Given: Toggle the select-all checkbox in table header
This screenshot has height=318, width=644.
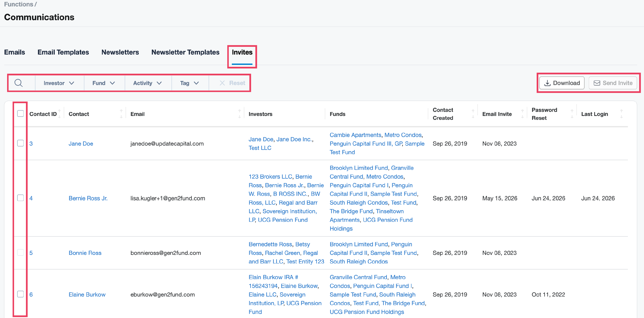Looking at the screenshot, I should click(x=20, y=114).
